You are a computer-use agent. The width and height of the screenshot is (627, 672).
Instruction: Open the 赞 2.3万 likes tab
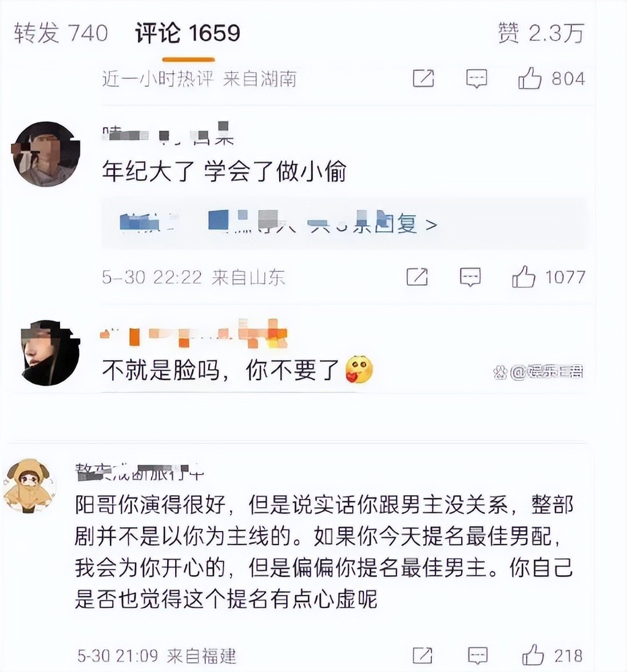541,33
